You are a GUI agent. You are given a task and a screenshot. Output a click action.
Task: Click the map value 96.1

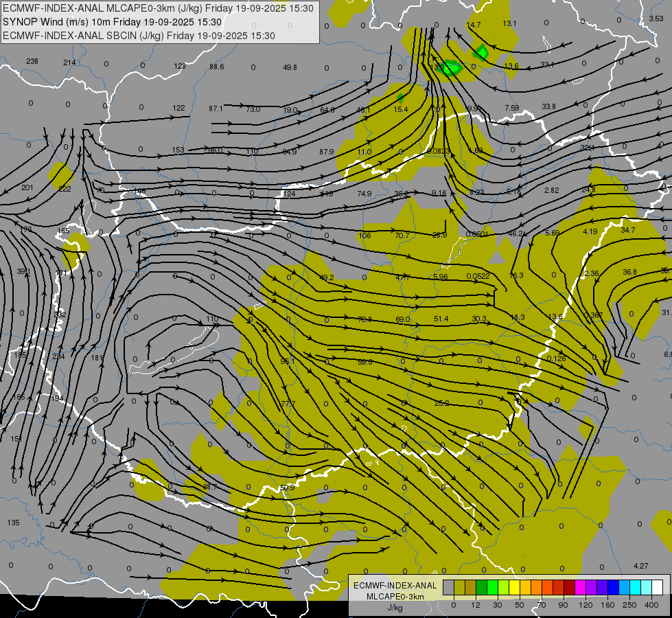tap(288, 362)
